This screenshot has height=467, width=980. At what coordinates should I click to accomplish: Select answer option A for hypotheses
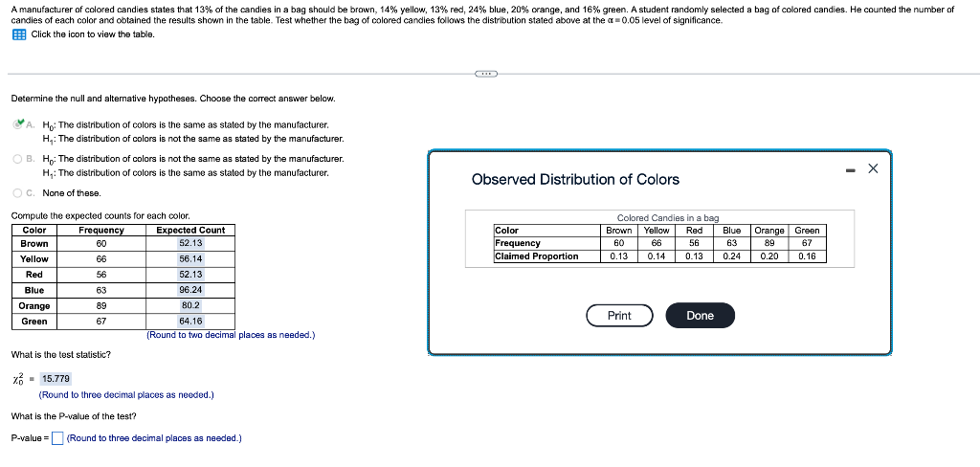click(x=19, y=123)
